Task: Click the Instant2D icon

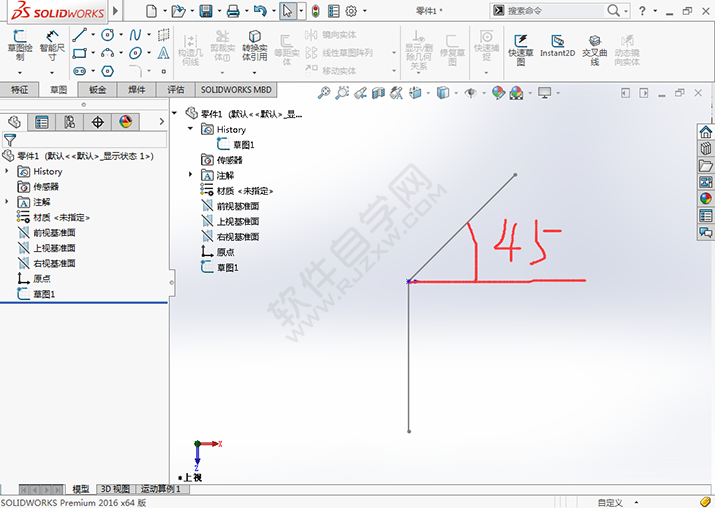Action: click(557, 46)
